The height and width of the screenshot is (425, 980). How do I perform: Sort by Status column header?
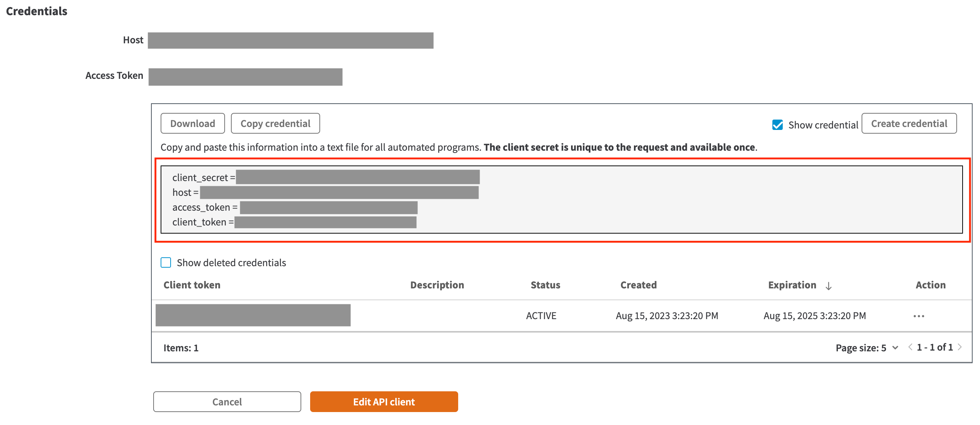[x=545, y=285]
